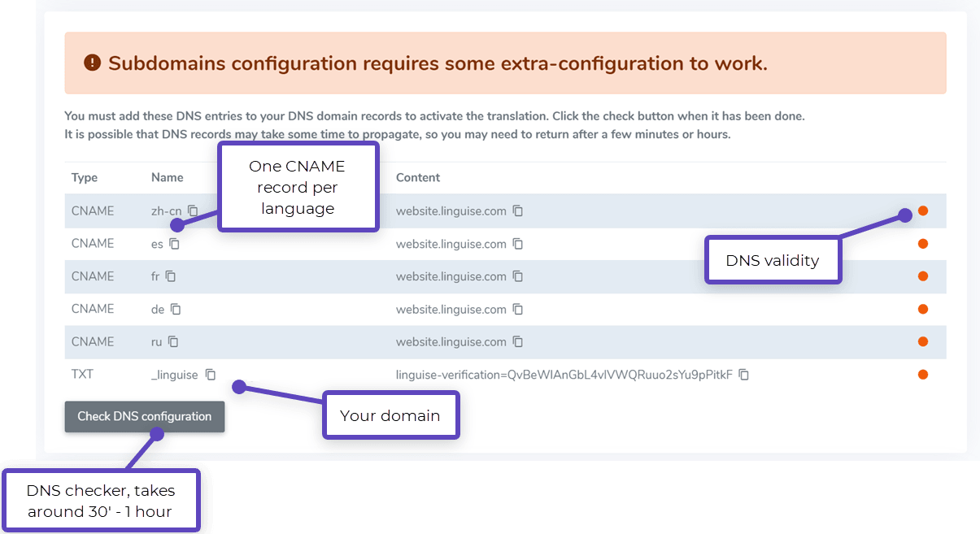
Task: Copy the linguise-verification TXT content
Action: pyautogui.click(x=744, y=375)
